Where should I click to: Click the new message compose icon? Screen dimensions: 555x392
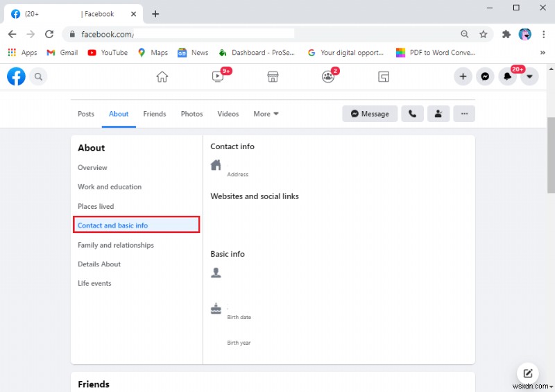pyautogui.click(x=528, y=373)
